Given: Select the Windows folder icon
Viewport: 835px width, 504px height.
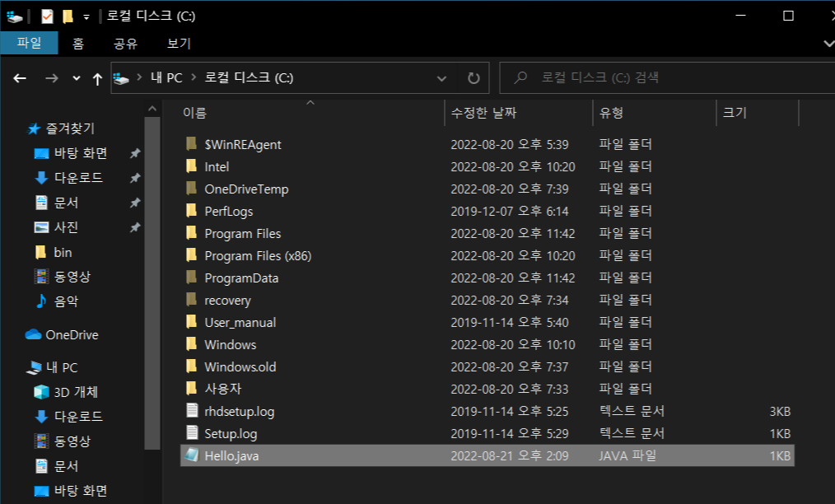Looking at the screenshot, I should tap(191, 344).
